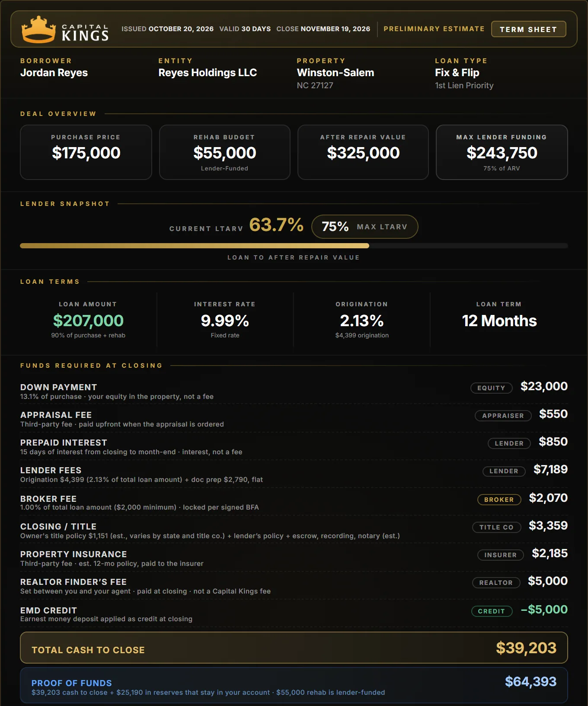Click the EQUITY tag on Down Payment
The image size is (588, 706).
[x=491, y=388]
